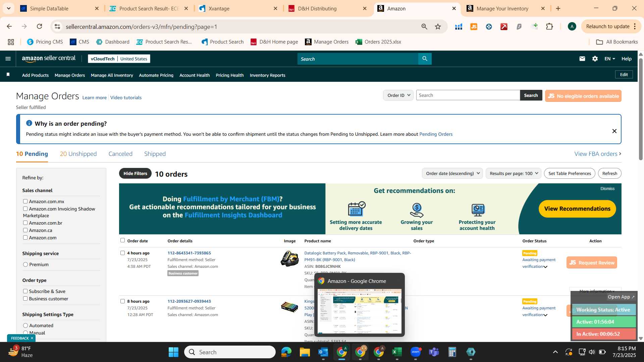
Task: Check the Business customer order type
Action: [x=25, y=298]
